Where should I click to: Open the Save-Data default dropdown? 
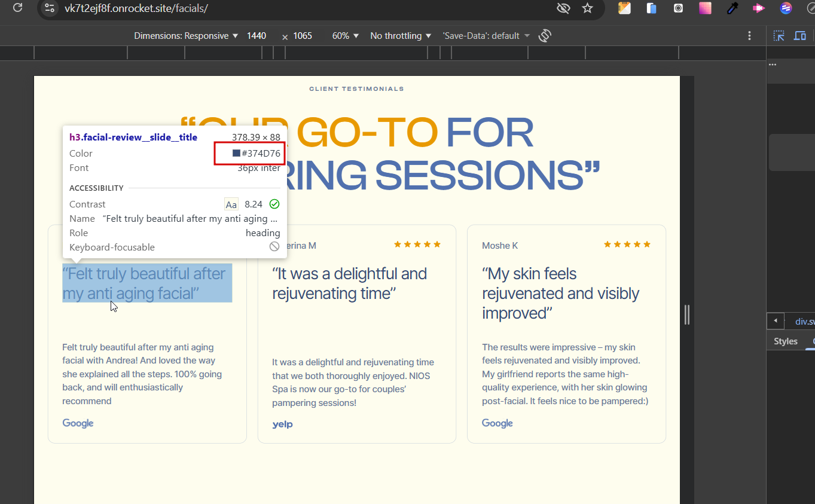tap(486, 36)
